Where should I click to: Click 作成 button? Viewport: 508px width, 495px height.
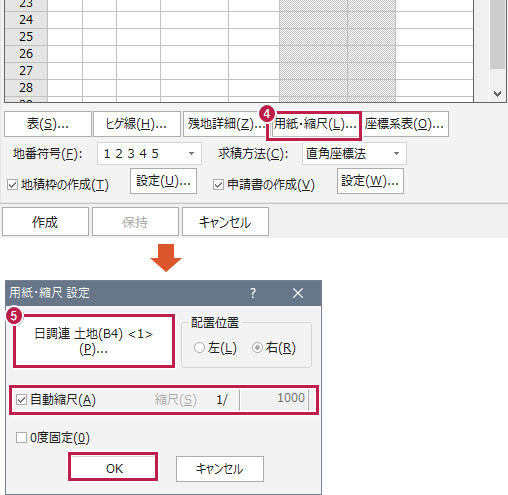45,222
